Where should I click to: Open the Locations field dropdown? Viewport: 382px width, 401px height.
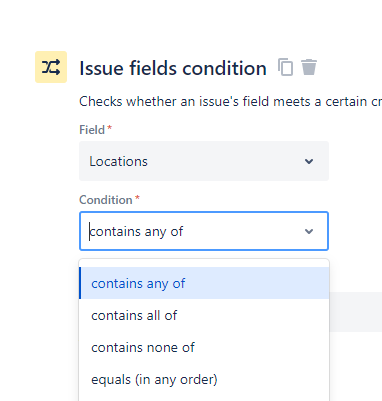click(204, 161)
